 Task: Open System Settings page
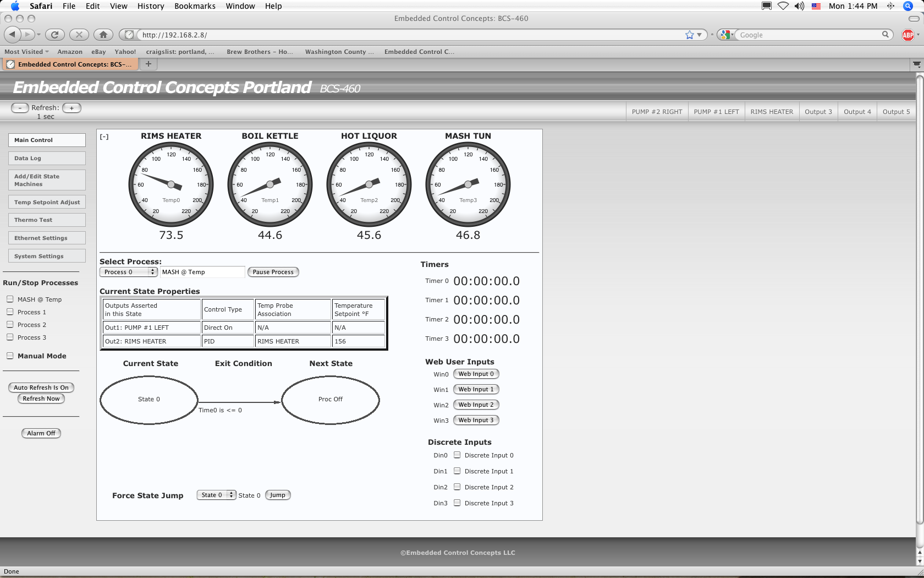(x=47, y=256)
